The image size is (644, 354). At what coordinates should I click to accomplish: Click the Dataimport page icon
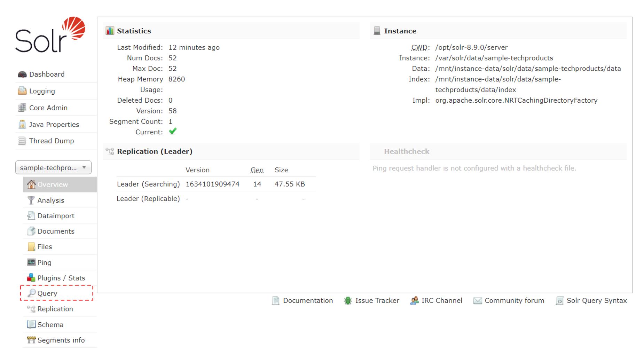(x=31, y=216)
